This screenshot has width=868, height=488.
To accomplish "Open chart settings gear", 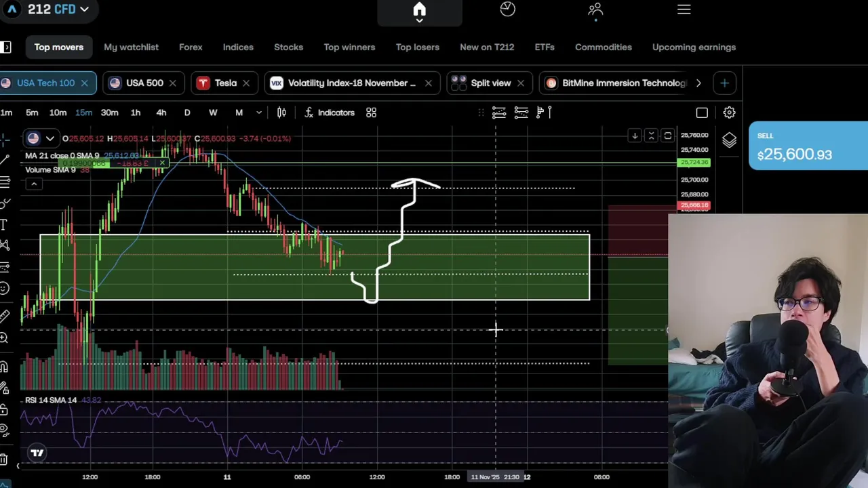I will (x=729, y=113).
